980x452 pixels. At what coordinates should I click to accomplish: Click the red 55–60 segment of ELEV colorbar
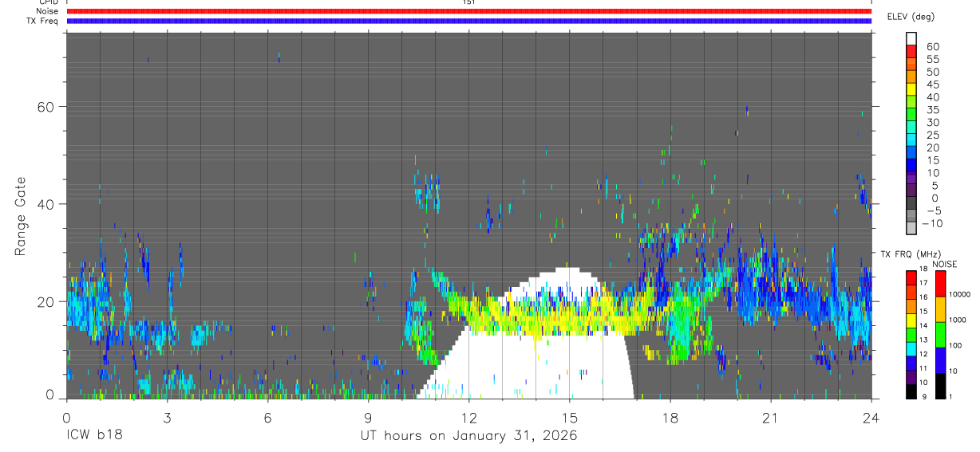(911, 52)
